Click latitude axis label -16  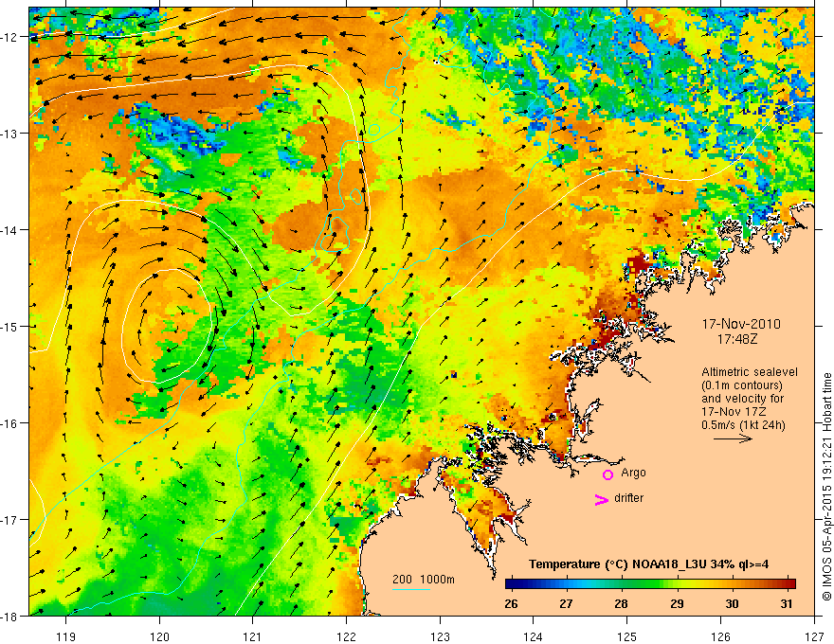pos(10,423)
